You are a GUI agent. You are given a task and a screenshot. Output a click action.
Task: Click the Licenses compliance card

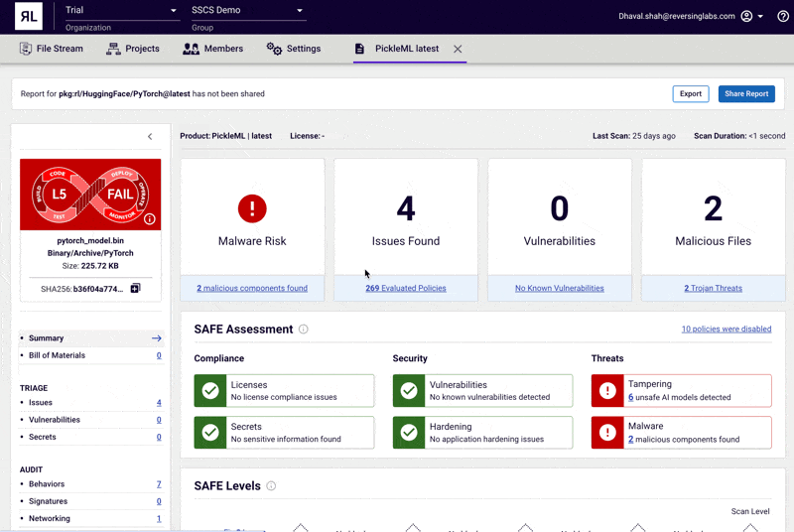[x=284, y=391]
